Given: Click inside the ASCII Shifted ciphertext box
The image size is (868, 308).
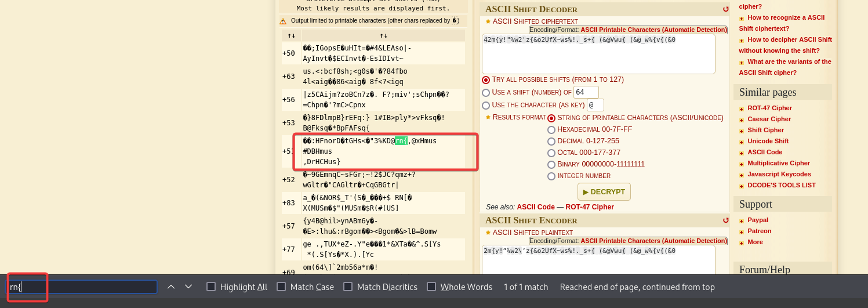Looking at the screenshot, I should click(x=598, y=54).
